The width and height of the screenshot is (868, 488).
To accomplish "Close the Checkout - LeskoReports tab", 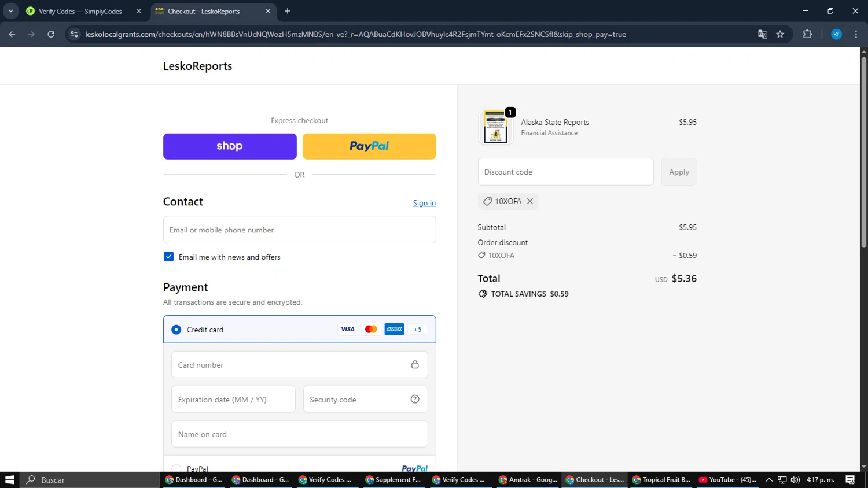I will pyautogui.click(x=268, y=11).
